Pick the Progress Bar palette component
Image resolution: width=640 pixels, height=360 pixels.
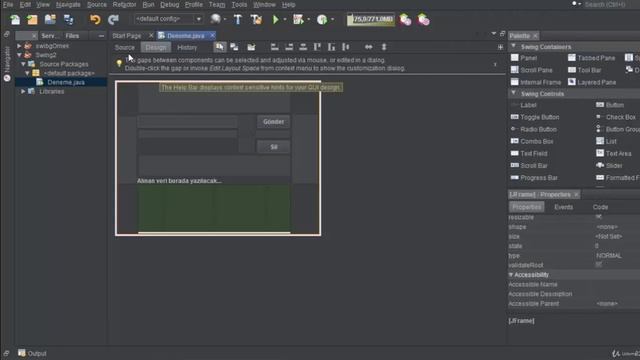[534, 178]
